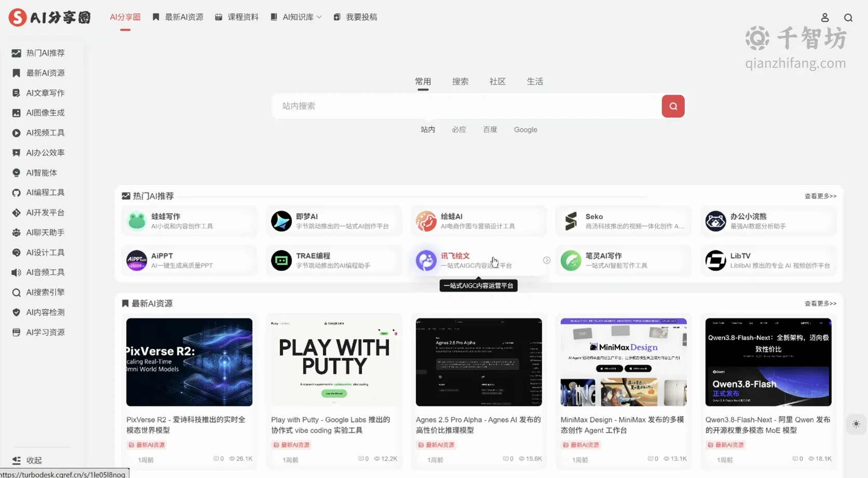This screenshot has width=868, height=478.
Task: Go to AI编程工具 in sidebar
Action: (x=38, y=192)
